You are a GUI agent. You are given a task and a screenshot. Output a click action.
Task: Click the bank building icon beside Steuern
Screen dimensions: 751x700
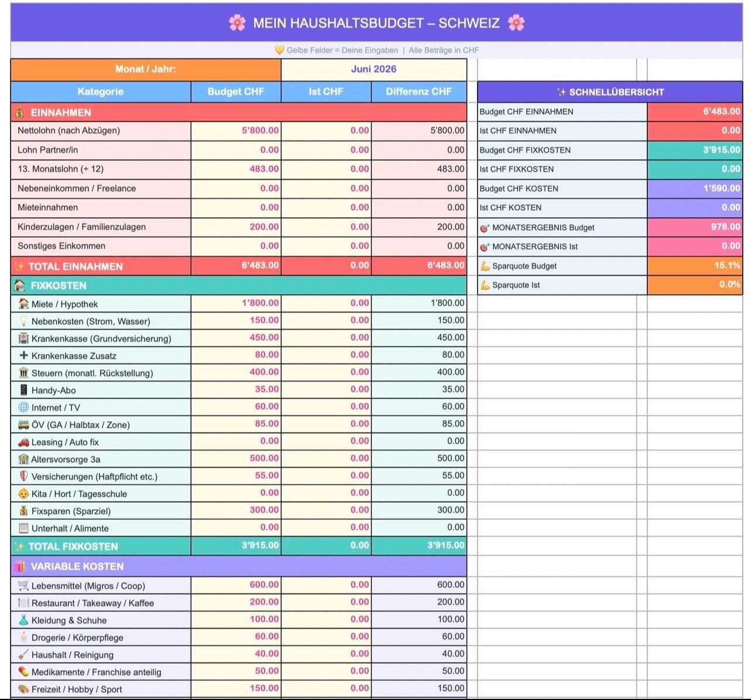coord(23,373)
